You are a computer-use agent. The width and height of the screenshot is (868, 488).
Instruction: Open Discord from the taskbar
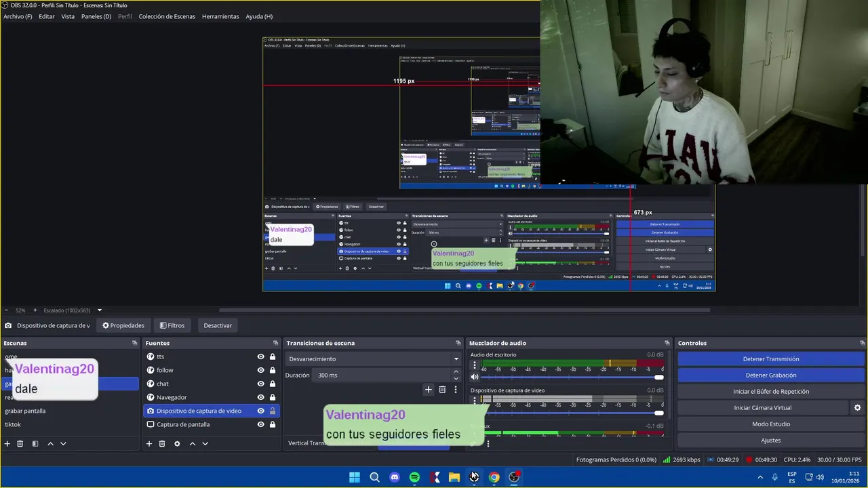[395, 477]
